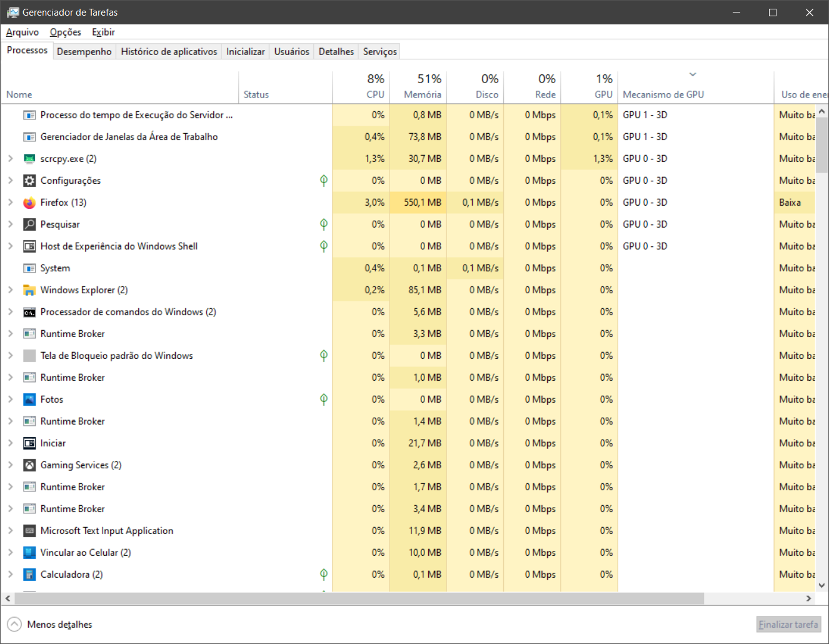
Task: Sort processes by GPU column header
Action: [x=589, y=87]
